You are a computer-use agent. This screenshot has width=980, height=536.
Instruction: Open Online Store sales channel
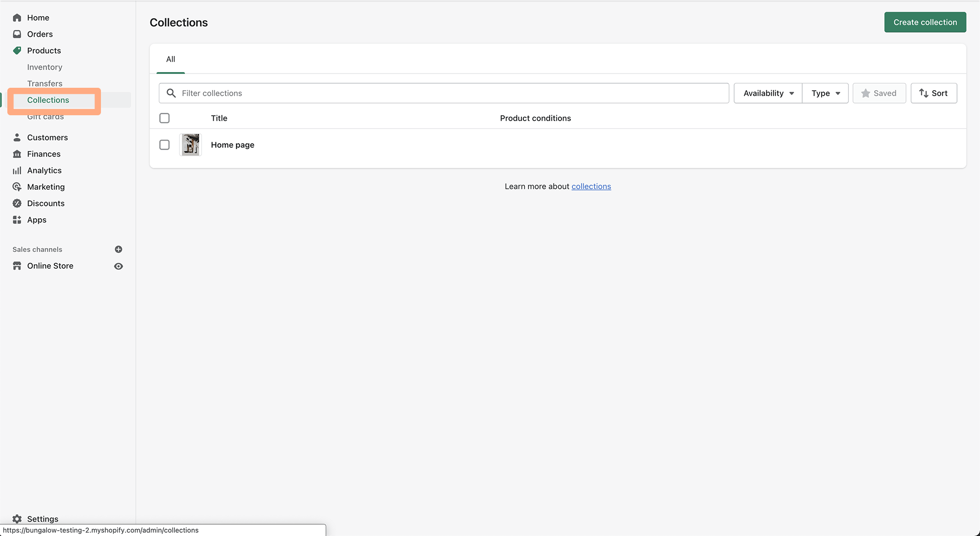coord(50,266)
